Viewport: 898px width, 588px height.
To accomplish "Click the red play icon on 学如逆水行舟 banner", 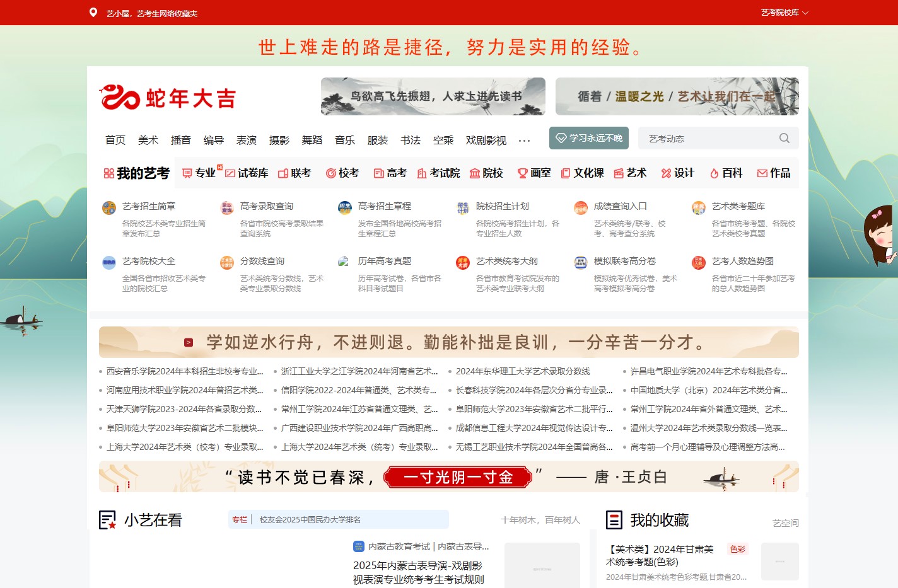I will [189, 342].
